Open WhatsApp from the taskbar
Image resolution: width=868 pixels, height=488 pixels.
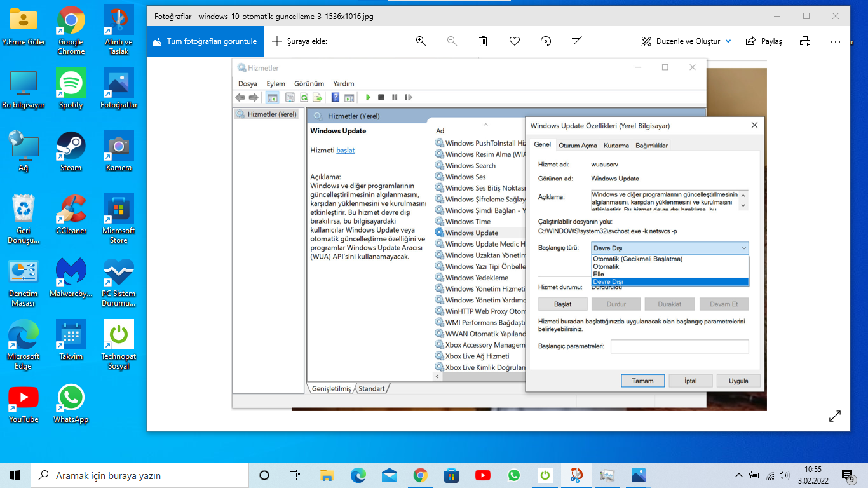[514, 475]
